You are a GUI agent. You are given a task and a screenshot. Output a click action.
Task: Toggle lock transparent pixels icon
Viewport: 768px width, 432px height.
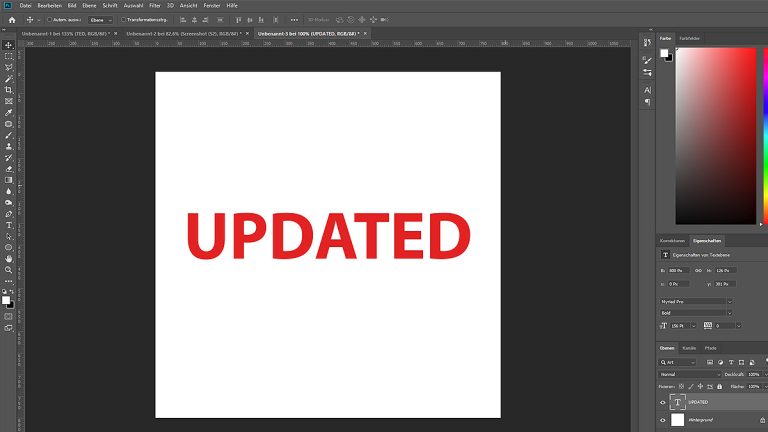pos(681,386)
